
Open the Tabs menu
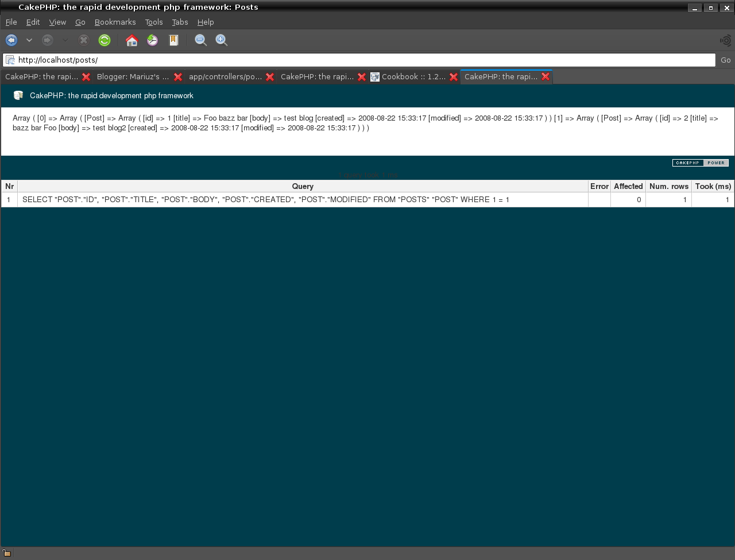click(180, 22)
